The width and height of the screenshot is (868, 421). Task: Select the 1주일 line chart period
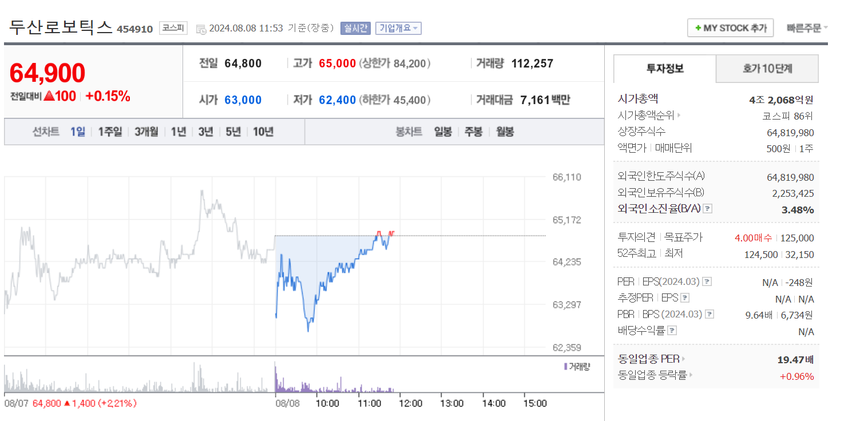[110, 132]
